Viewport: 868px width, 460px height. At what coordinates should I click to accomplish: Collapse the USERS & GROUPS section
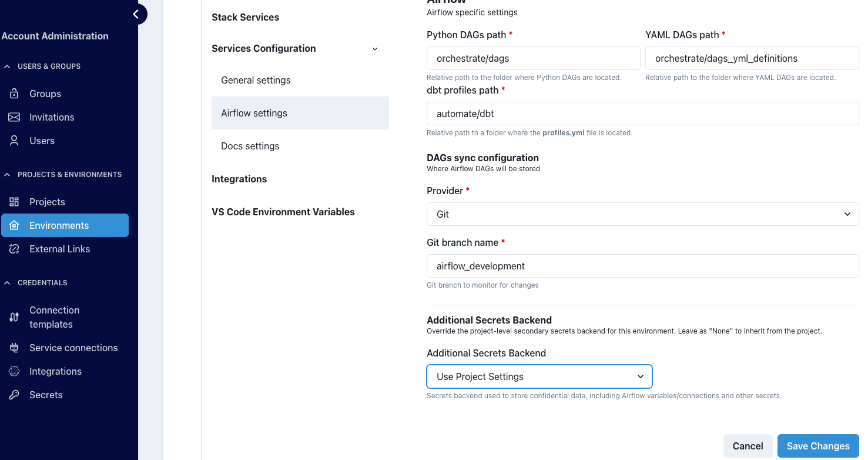6,66
